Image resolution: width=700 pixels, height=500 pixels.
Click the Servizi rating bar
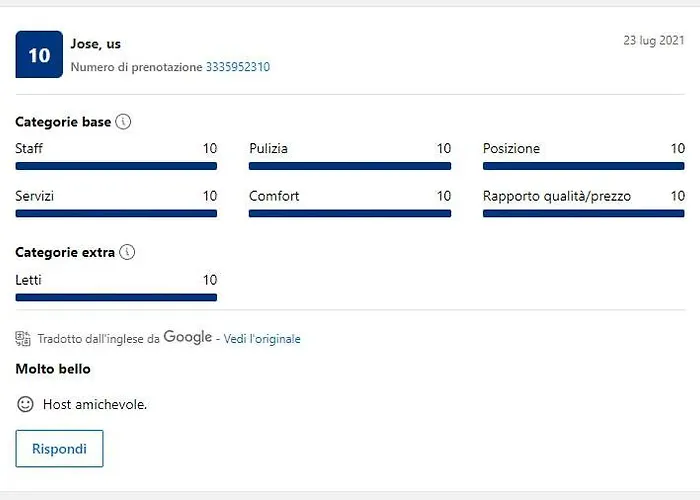coord(116,213)
